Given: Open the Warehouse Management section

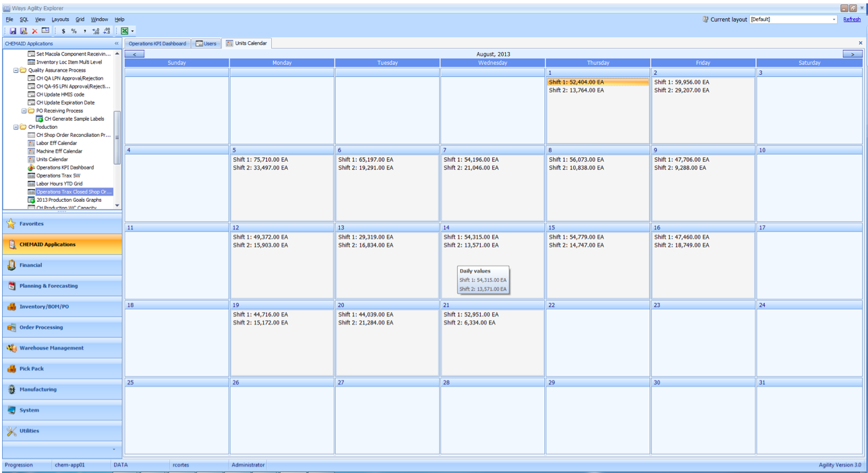Looking at the screenshot, I should [x=51, y=348].
